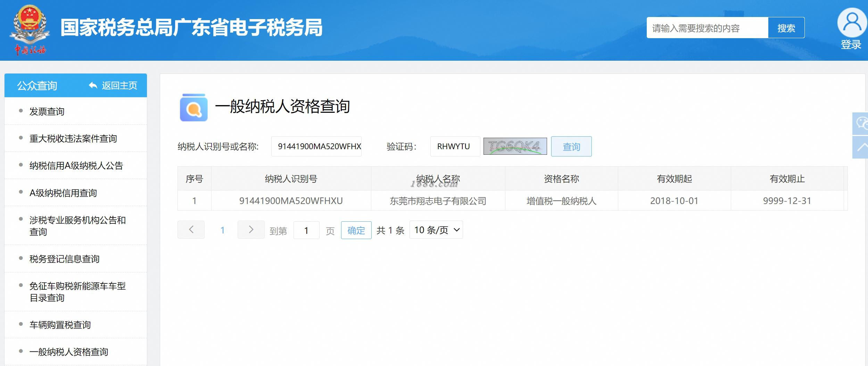The height and width of the screenshot is (366, 868).
Task: Click the 共 1 条 total count text
Action: point(390,230)
